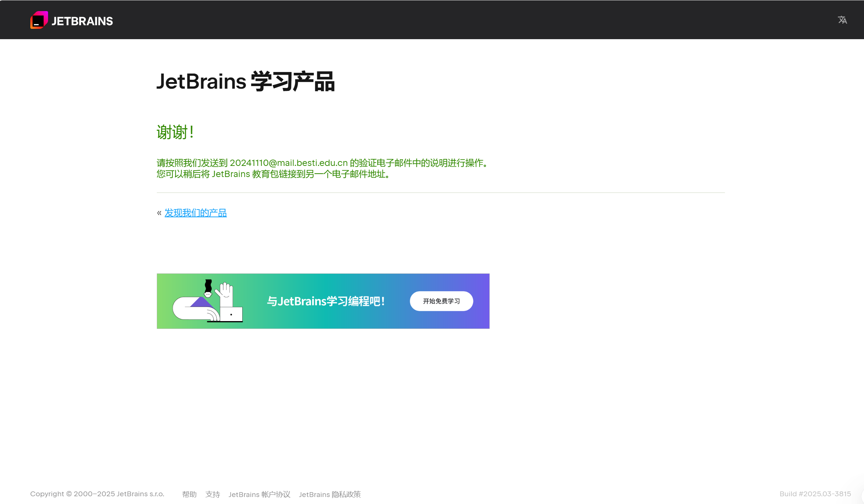Click the woman's face in the banner illustration
The image size is (864, 504).
pyautogui.click(x=208, y=294)
